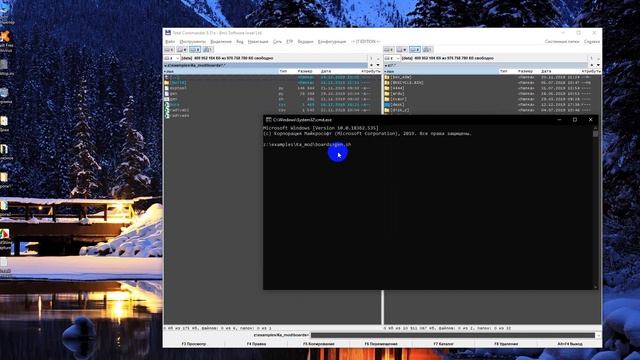The height and width of the screenshot is (360, 640).
Task: Click the highlighted active drive button in left panel
Action: (195, 49)
